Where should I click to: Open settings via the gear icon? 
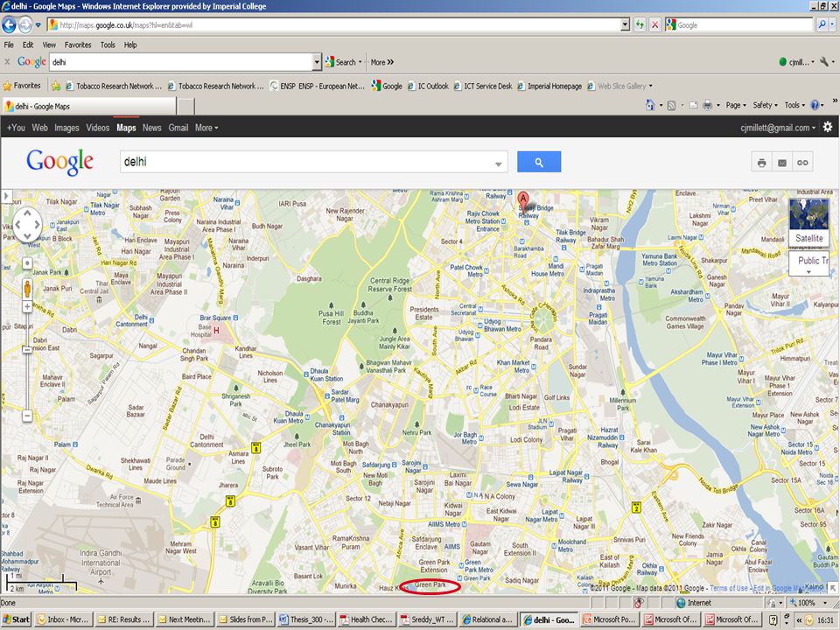tap(828, 127)
